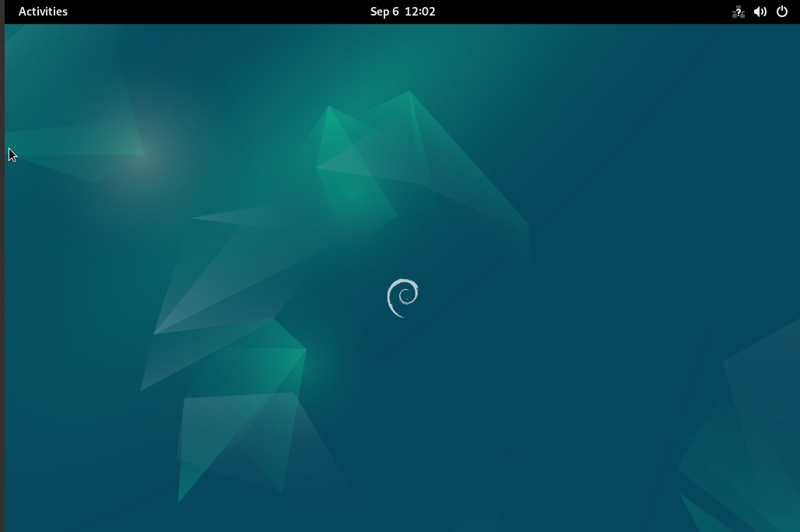Click the top-left hot corner of the screen
This screenshot has width=800, height=532.
[x=1, y=1]
